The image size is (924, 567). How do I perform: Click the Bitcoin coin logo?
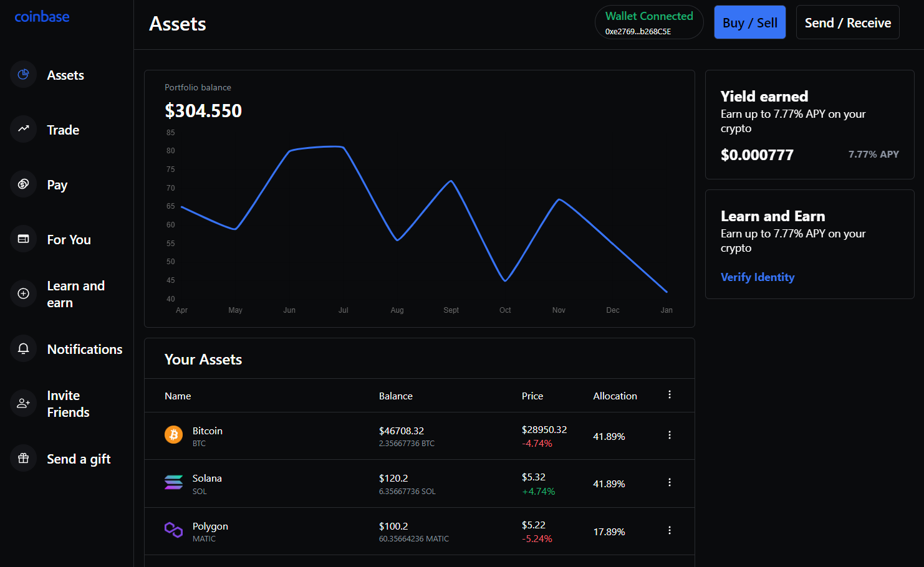tap(173, 435)
